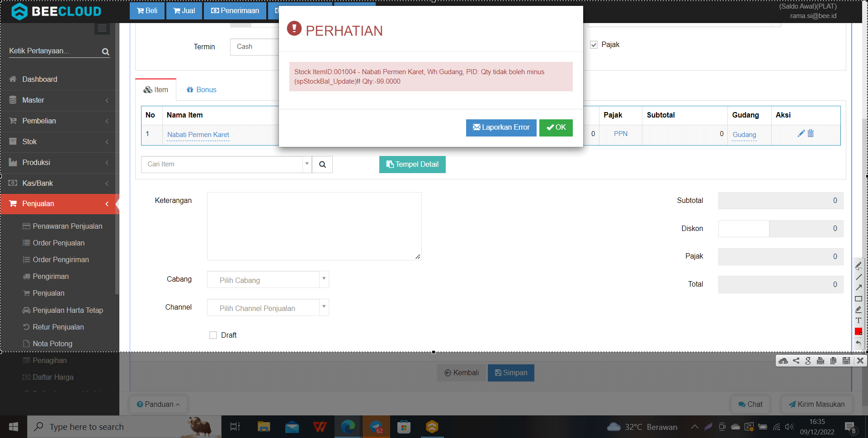This screenshot has width=868, height=438.
Task: Open the Nabati Permen Karet item link
Action: (198, 135)
